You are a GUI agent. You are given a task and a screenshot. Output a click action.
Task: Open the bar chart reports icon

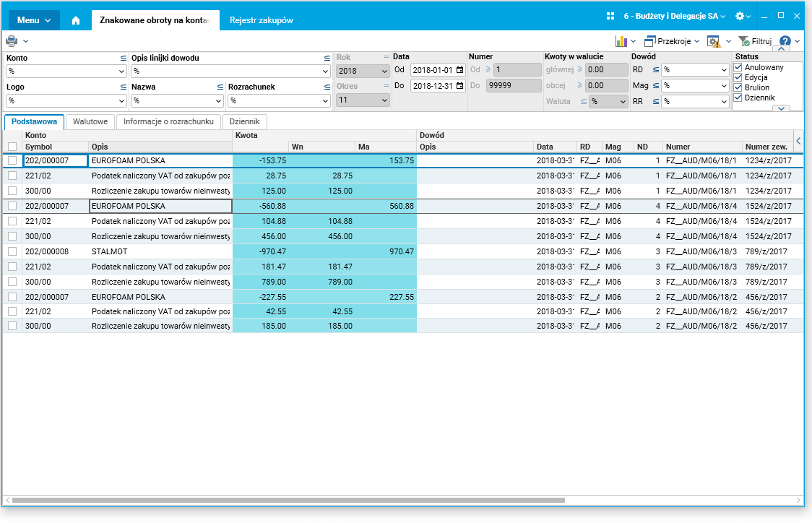pos(621,41)
